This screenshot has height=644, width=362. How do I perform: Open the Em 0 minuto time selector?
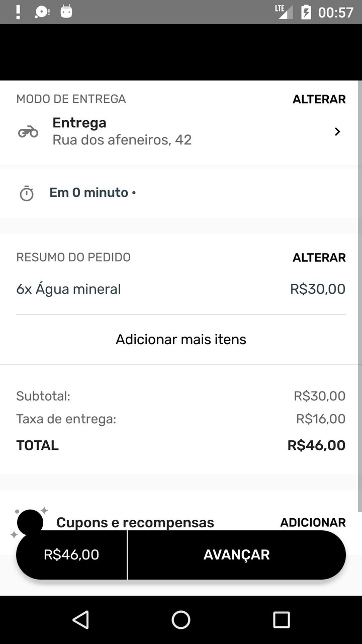[93, 193]
